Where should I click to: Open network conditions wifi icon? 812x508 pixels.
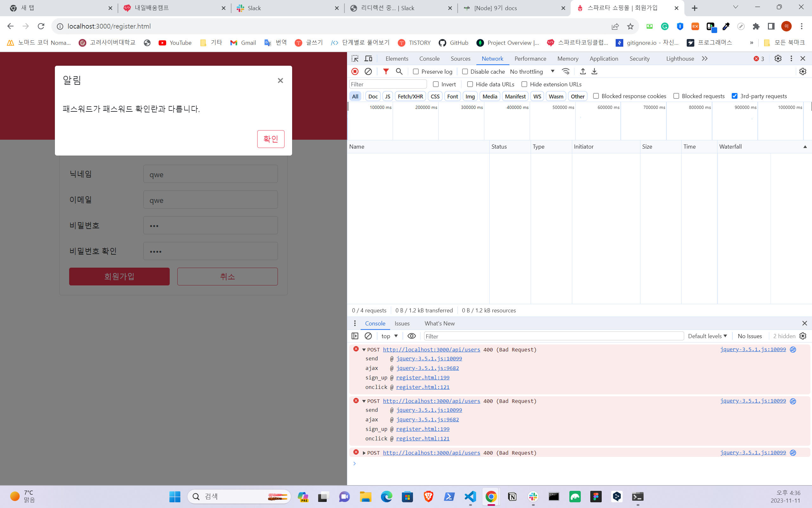pyautogui.click(x=566, y=71)
